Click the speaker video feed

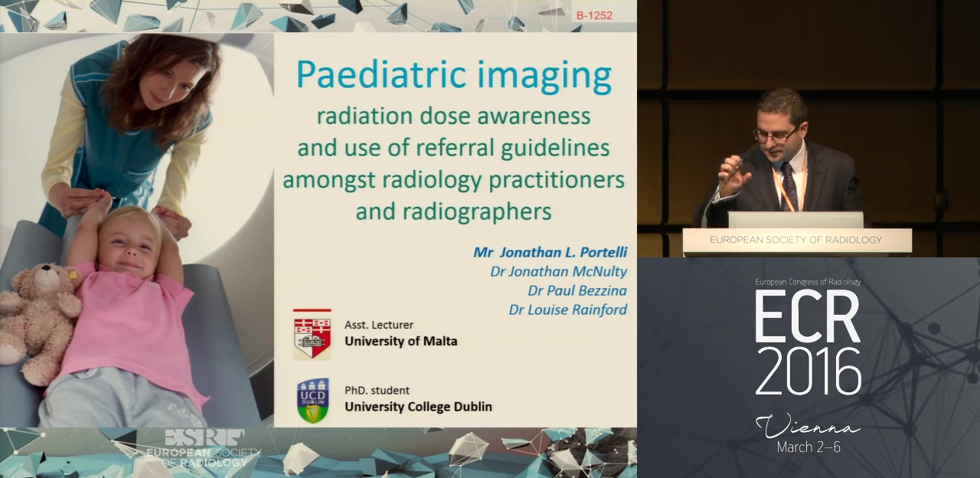[x=808, y=129]
